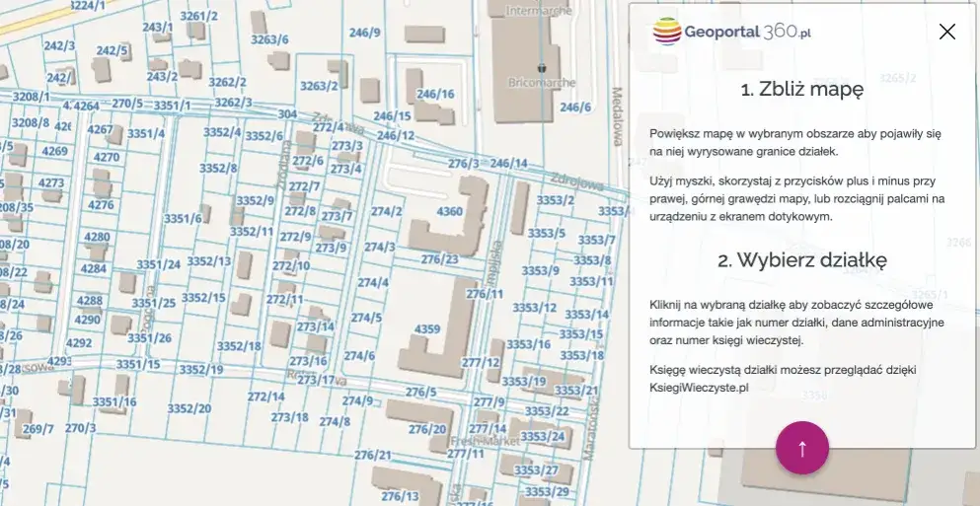
Task: Select parcel 3263/6 on the map
Action: (269, 39)
